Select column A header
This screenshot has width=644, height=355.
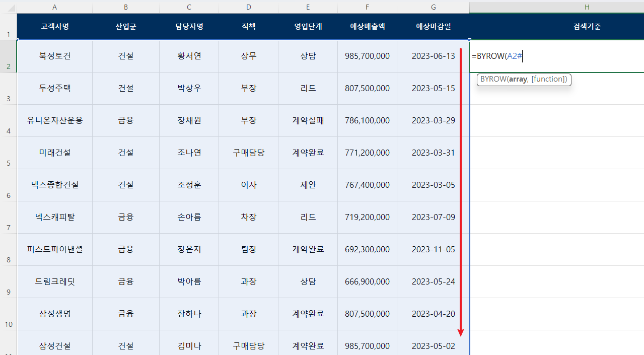pyautogui.click(x=54, y=7)
